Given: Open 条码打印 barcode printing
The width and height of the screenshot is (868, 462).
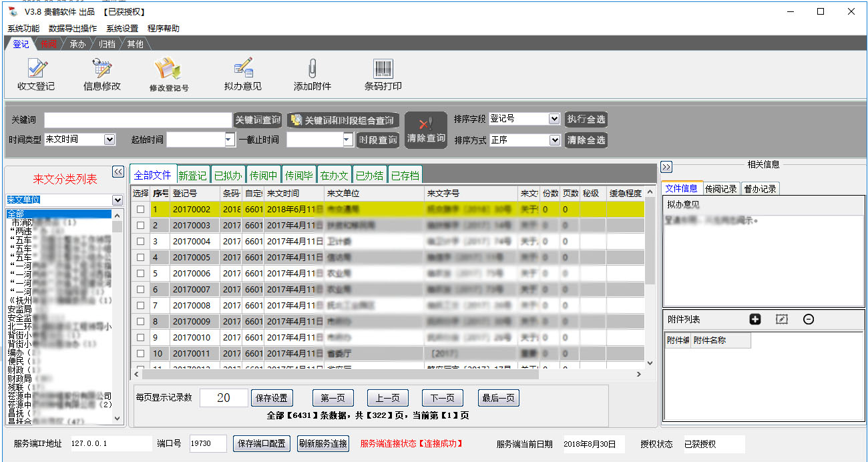Looking at the screenshot, I should (x=383, y=73).
